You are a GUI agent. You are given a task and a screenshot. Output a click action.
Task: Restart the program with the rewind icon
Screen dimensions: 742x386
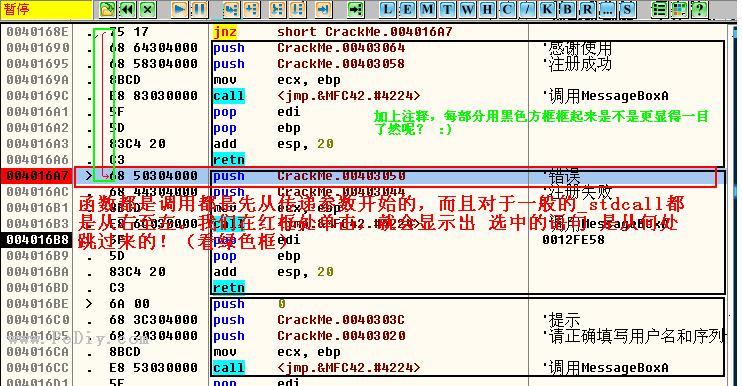(x=128, y=9)
